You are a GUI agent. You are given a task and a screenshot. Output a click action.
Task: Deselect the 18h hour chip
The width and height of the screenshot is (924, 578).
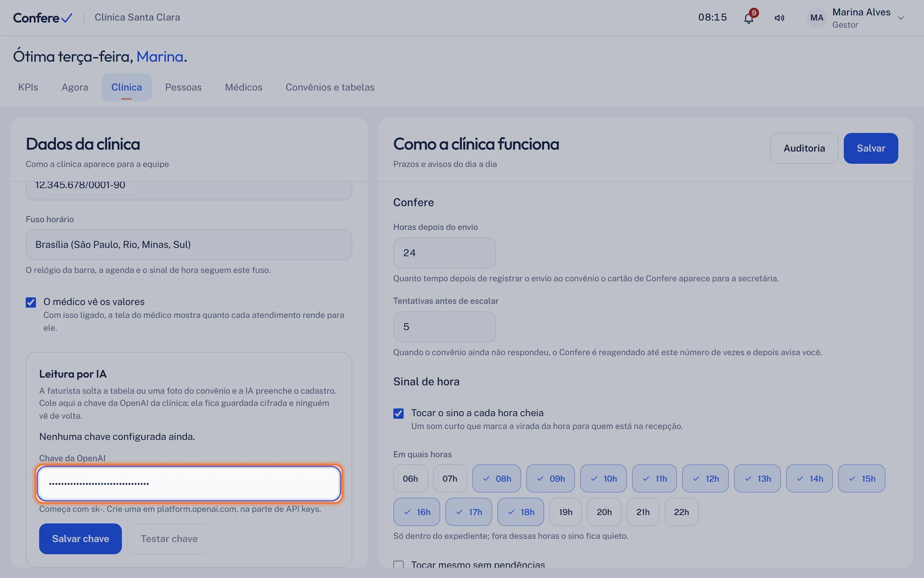pyautogui.click(x=521, y=512)
